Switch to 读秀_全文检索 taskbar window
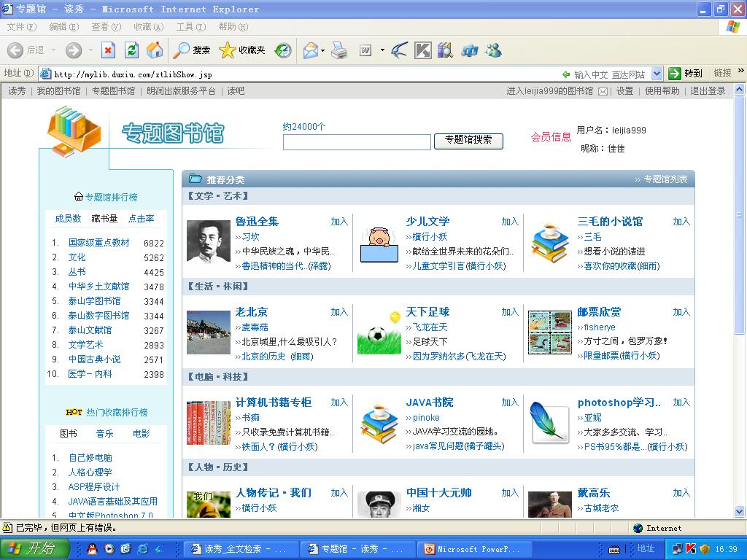 click(x=241, y=549)
